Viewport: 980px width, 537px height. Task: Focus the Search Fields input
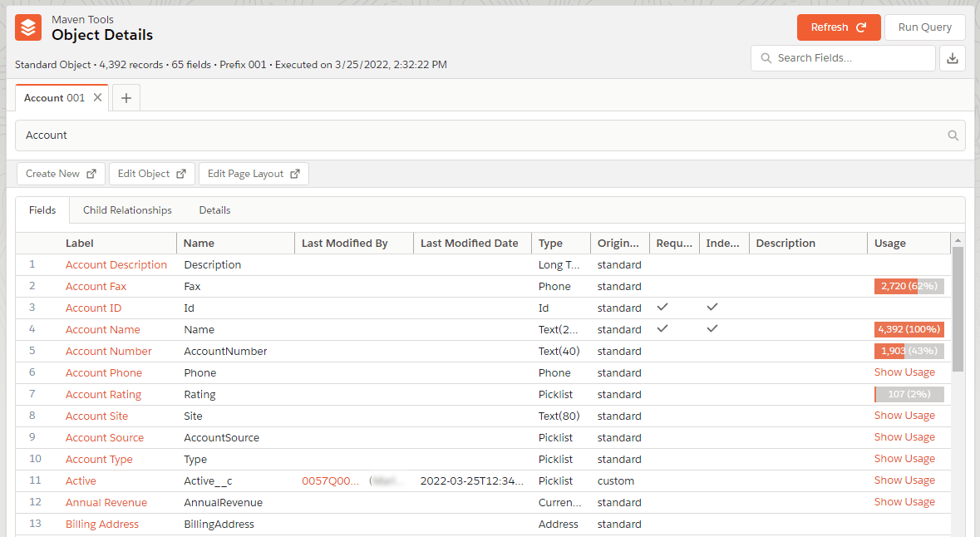843,58
